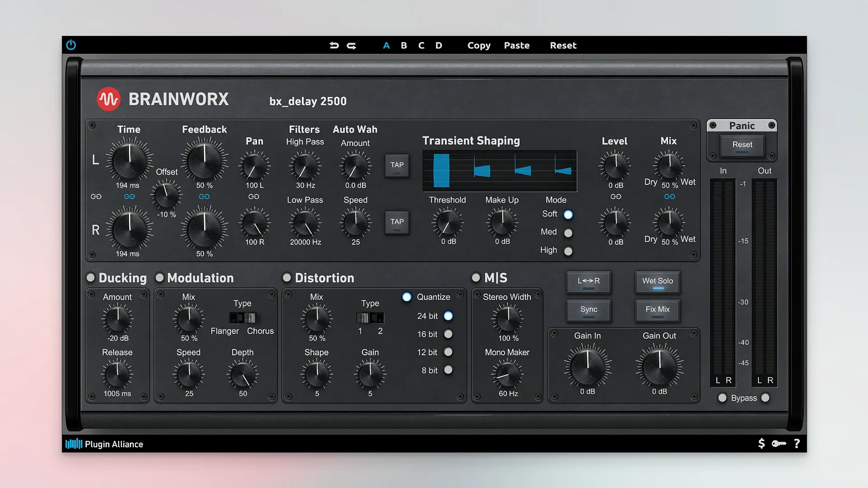Select Soft transient mode

pos(568,215)
